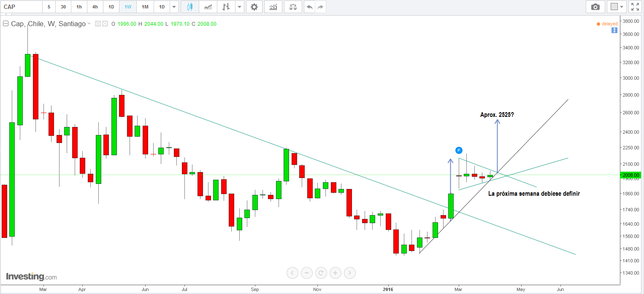The height and width of the screenshot is (294, 644).
Task: Select the 30 minute interval
Action: [63, 7]
